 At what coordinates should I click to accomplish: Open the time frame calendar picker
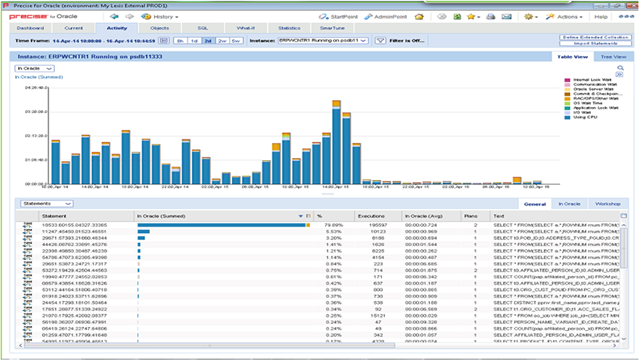(x=163, y=40)
